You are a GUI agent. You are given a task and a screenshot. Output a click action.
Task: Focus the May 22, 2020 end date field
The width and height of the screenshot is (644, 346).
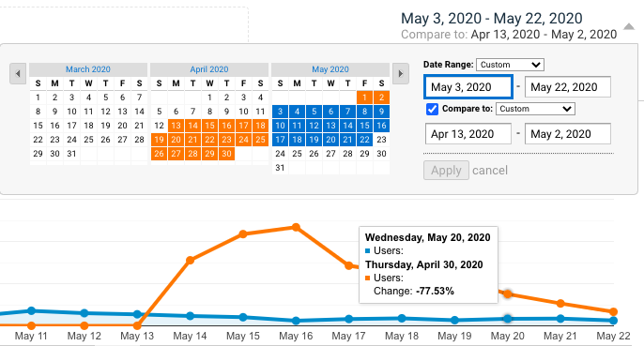click(568, 87)
